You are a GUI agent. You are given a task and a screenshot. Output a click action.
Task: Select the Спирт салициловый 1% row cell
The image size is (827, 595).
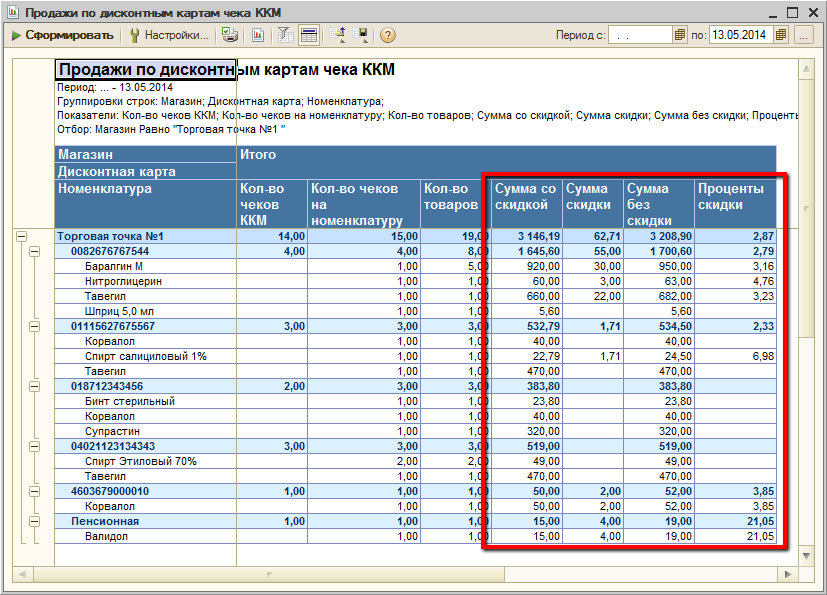146,357
